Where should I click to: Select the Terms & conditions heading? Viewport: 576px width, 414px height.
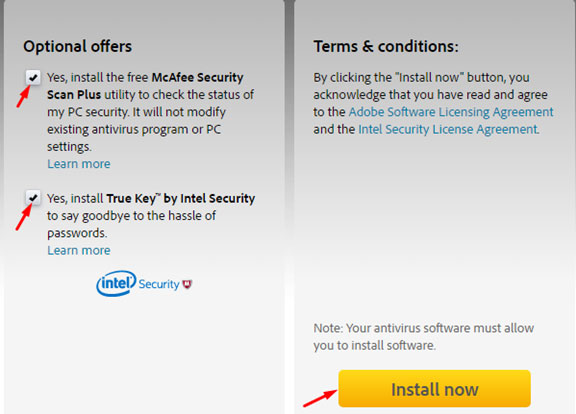coord(386,47)
